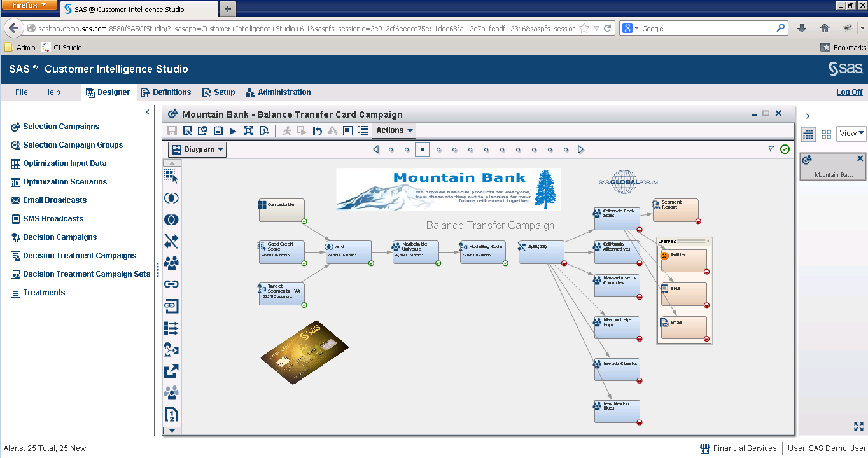The height and width of the screenshot is (458, 868).
Task: Click the clipboard notes icon in campaign toolbar
Action: (x=218, y=130)
